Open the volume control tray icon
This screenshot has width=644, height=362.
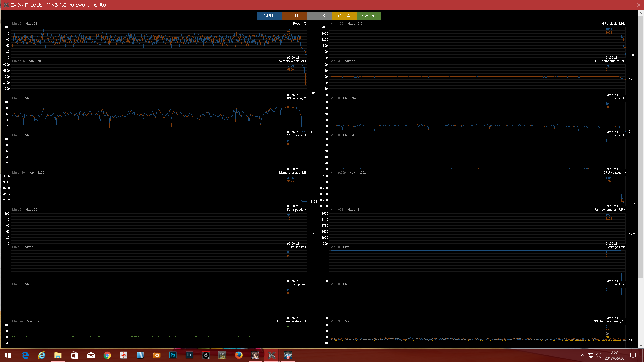click(599, 355)
